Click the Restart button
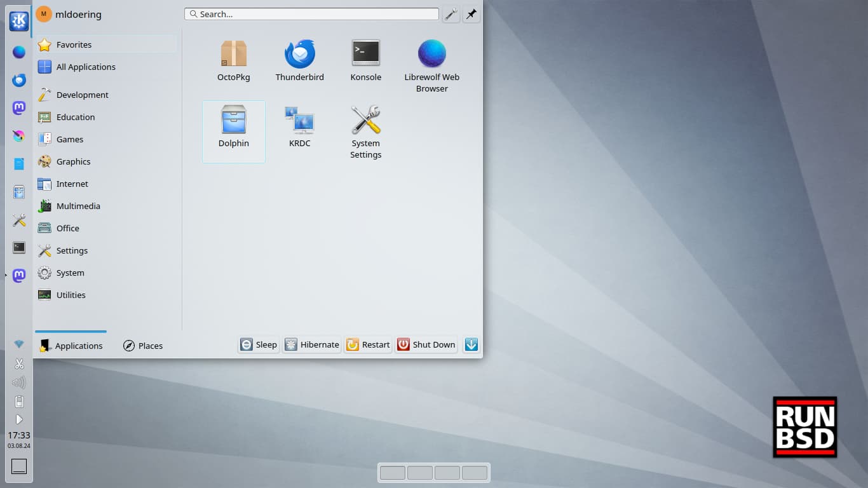Image resolution: width=868 pixels, height=488 pixels. coord(368,344)
